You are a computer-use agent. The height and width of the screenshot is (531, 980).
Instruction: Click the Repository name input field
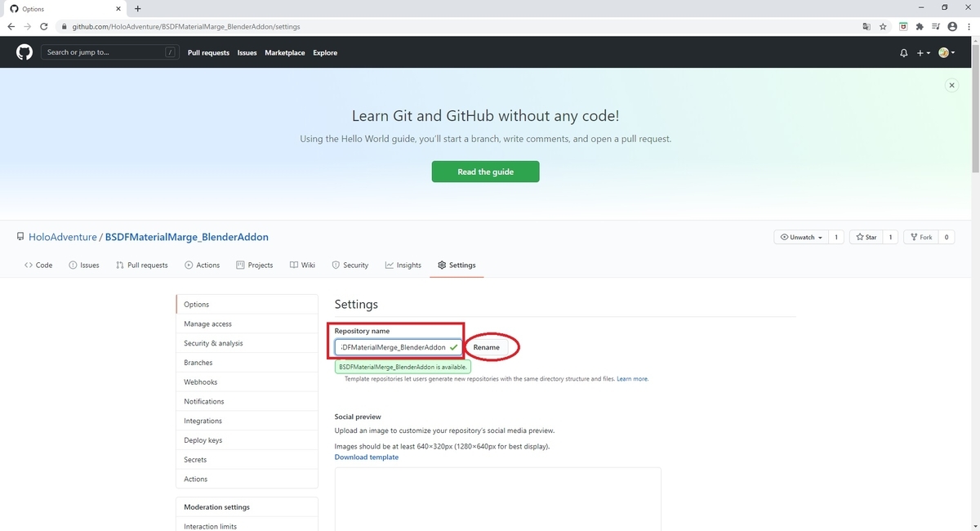point(399,347)
